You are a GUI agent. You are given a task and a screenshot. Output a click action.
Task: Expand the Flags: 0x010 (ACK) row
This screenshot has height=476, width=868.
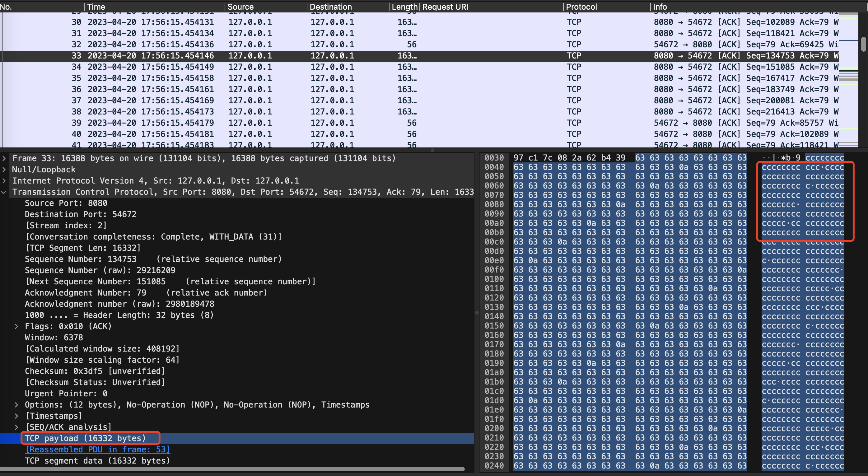tap(16, 326)
